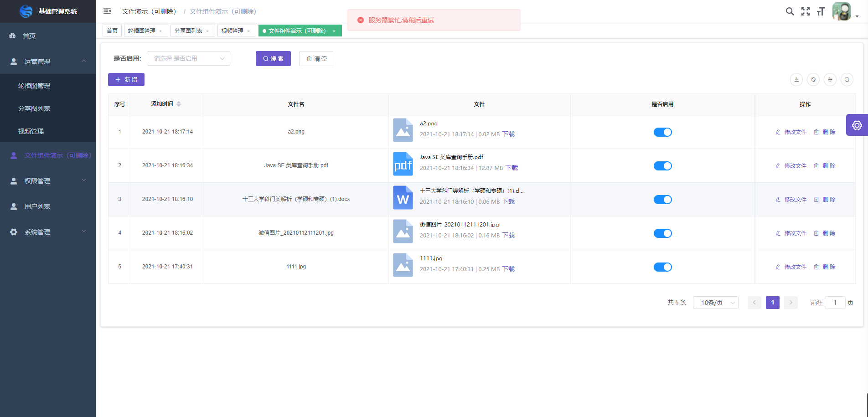Open the font size icon in header
868x417 pixels.
pyautogui.click(x=821, y=11)
